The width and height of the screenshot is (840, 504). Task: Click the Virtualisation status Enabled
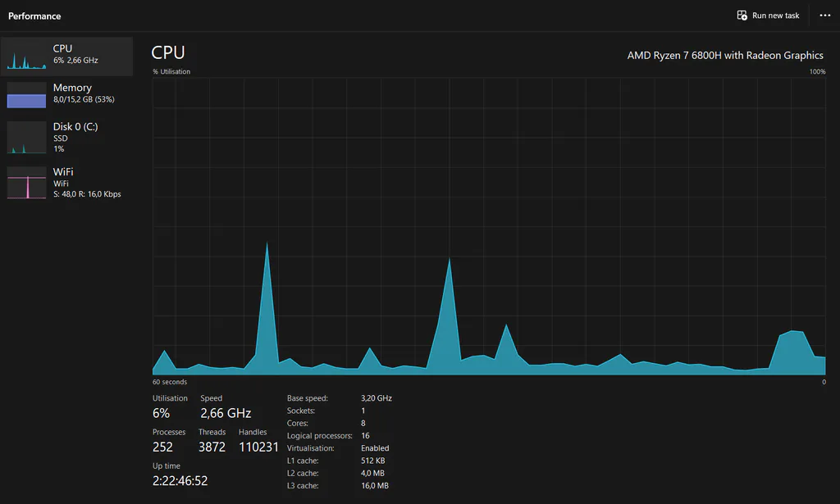[375, 448]
